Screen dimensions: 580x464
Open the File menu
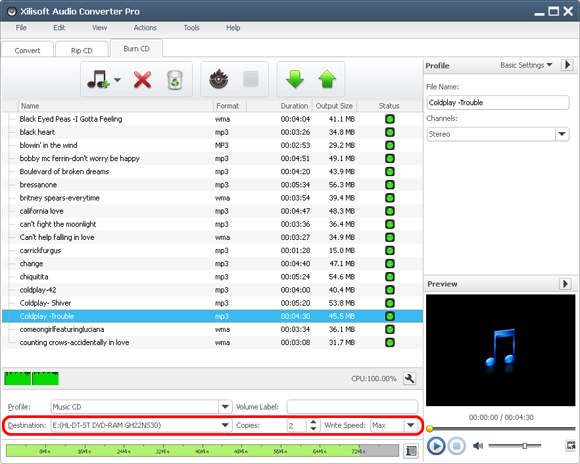(x=21, y=28)
